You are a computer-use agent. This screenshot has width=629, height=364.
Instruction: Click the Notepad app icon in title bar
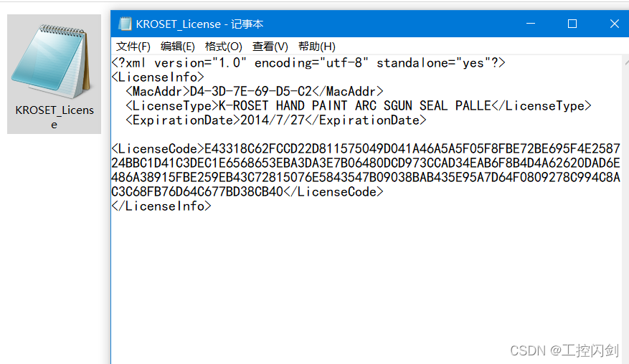125,24
